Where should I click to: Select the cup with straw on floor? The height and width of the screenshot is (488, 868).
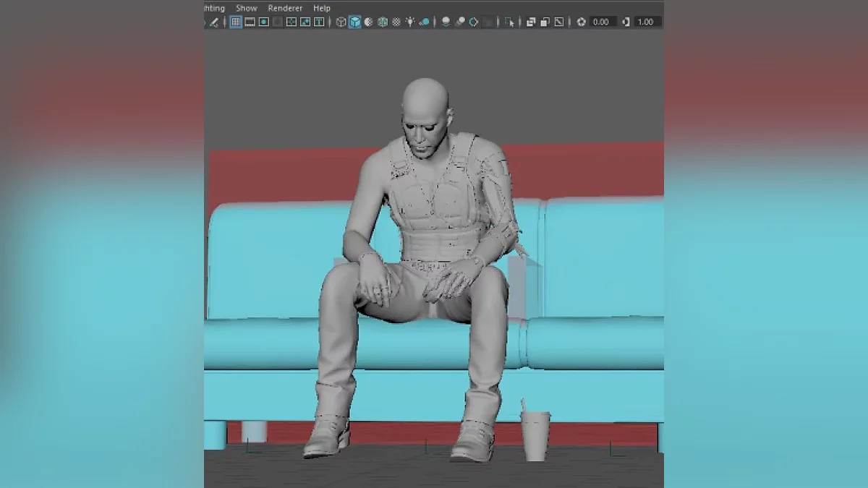coord(535,435)
